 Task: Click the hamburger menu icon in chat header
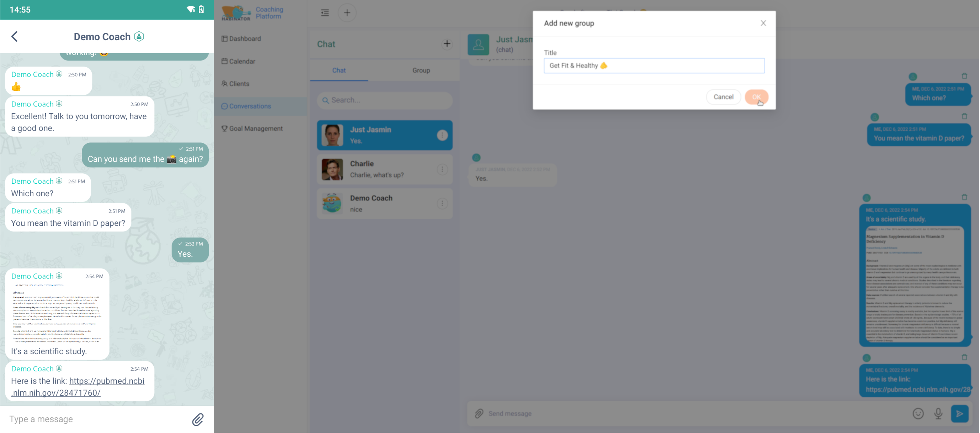[324, 12]
